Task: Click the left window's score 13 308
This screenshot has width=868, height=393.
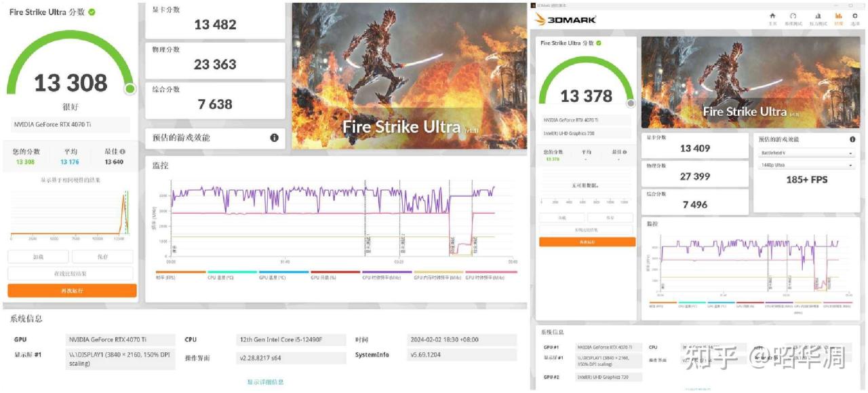Action: (71, 83)
